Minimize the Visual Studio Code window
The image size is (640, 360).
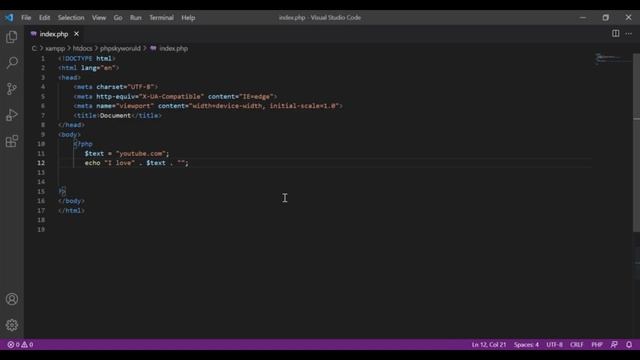(x=583, y=18)
